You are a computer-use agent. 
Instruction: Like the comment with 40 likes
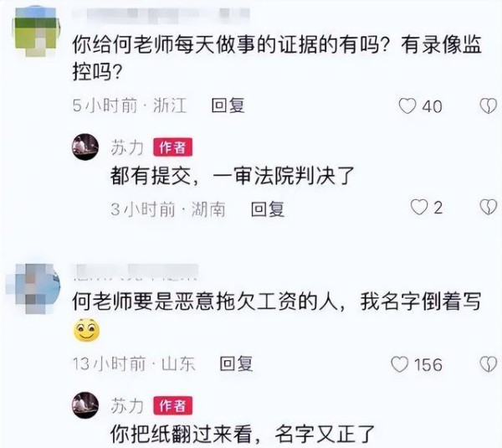coord(407,106)
